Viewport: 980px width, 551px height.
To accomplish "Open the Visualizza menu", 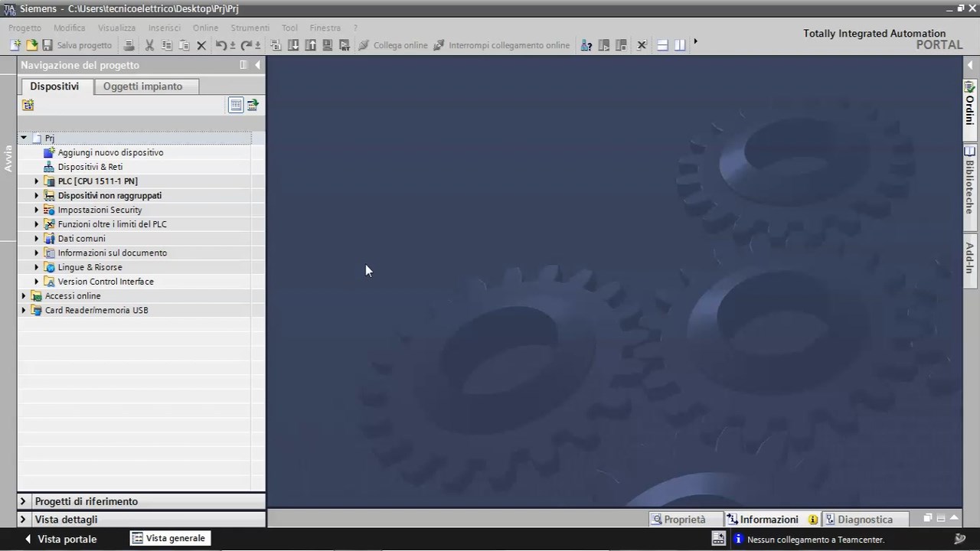I will pos(116,28).
